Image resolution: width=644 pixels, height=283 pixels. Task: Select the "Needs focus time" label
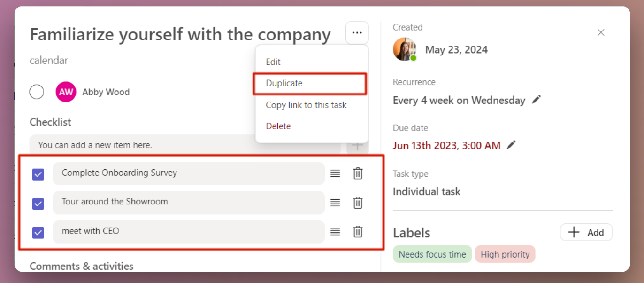(x=432, y=254)
